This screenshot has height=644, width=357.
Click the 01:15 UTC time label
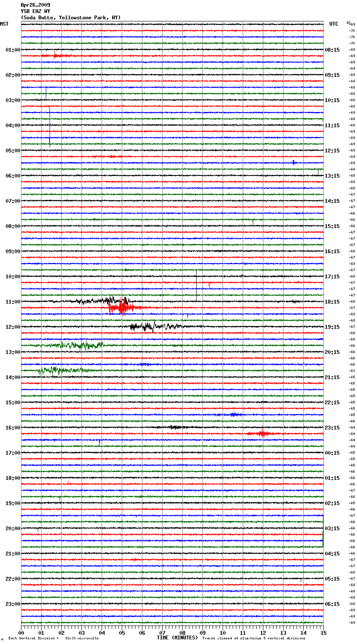[x=332, y=478]
